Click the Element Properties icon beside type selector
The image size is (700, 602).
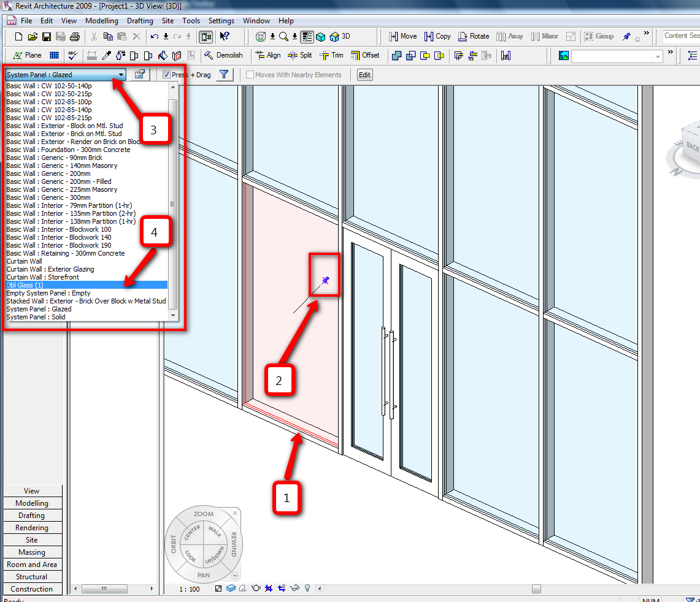tap(140, 75)
